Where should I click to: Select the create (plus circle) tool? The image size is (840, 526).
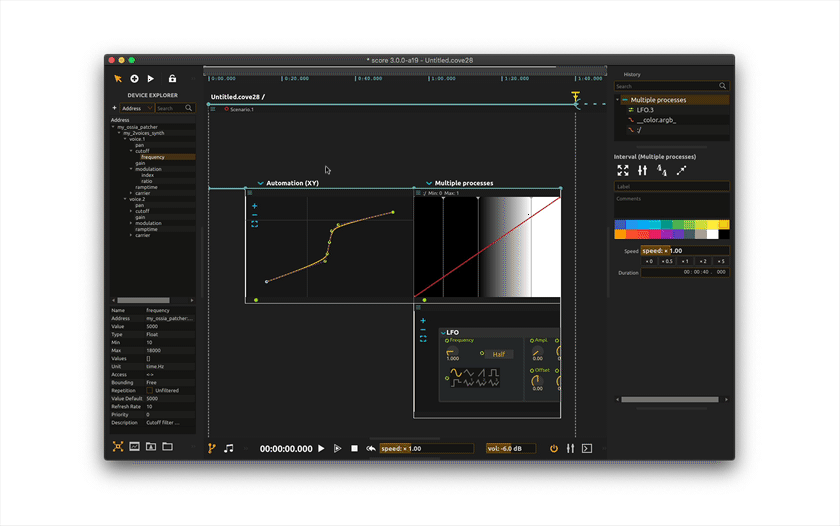click(134, 79)
